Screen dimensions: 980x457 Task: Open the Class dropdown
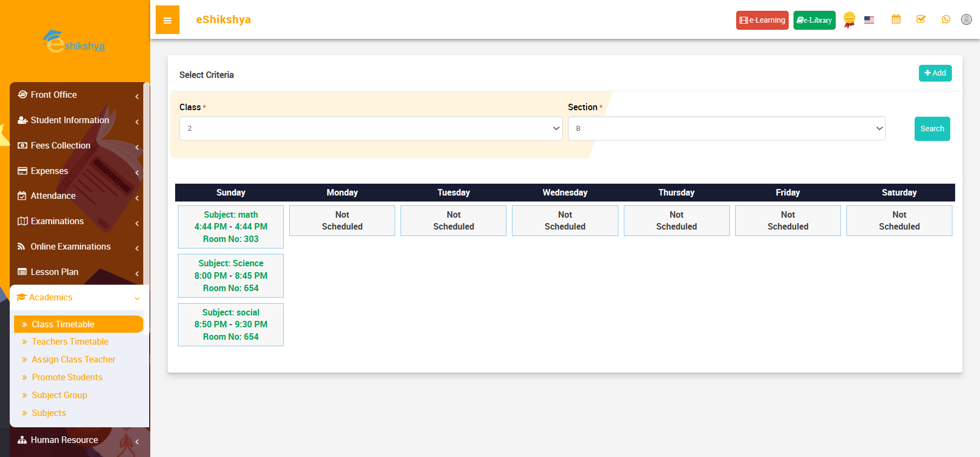click(x=370, y=129)
